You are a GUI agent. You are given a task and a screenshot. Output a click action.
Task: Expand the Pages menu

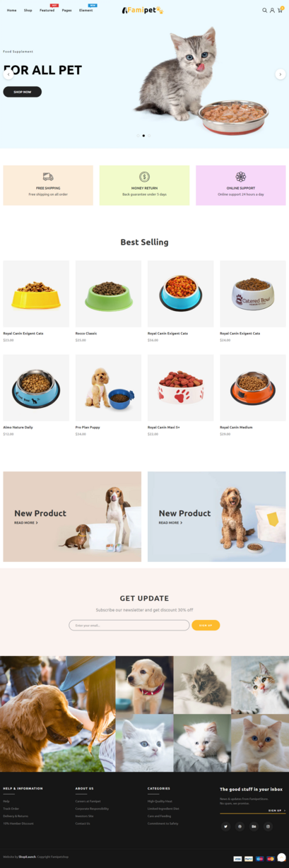tap(66, 11)
